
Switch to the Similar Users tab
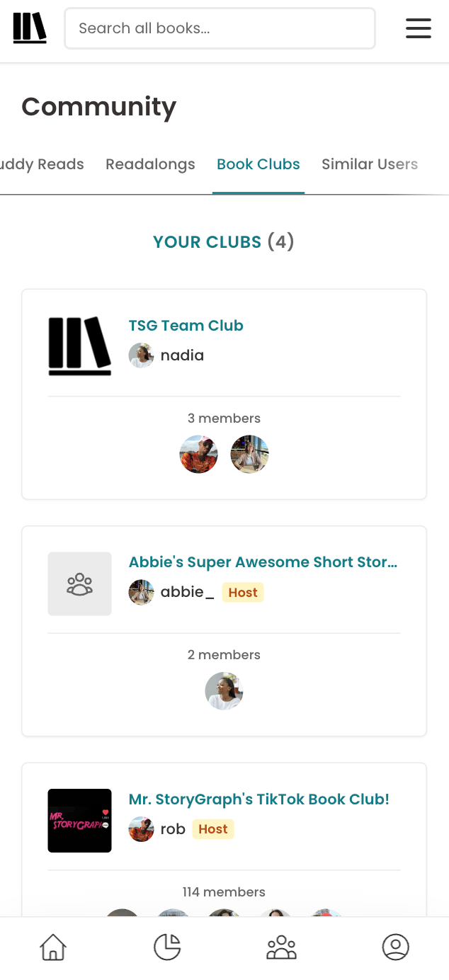370,164
